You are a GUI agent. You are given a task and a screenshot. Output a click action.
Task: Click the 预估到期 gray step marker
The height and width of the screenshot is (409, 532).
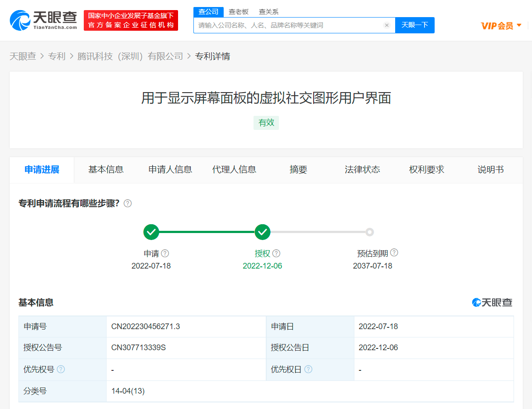[370, 232]
